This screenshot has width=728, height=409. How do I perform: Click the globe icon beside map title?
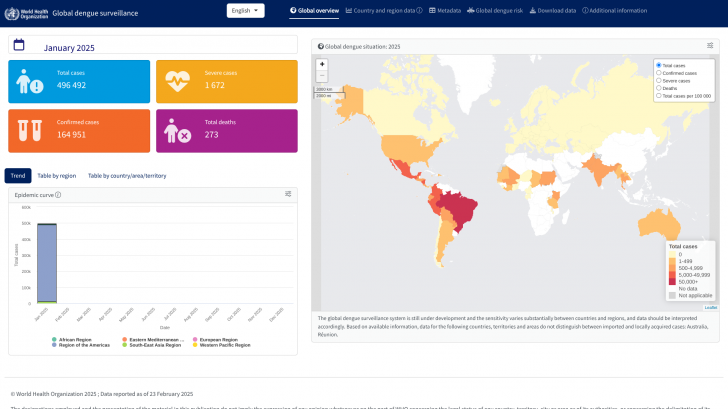tap(320, 46)
